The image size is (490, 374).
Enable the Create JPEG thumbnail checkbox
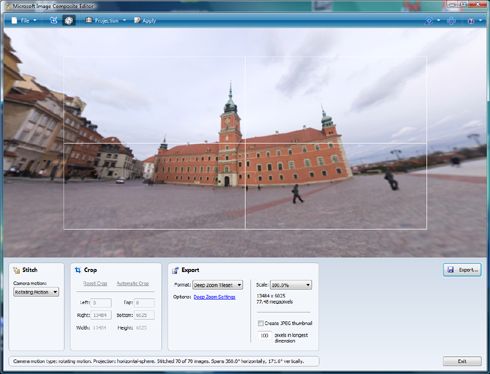pyautogui.click(x=261, y=323)
